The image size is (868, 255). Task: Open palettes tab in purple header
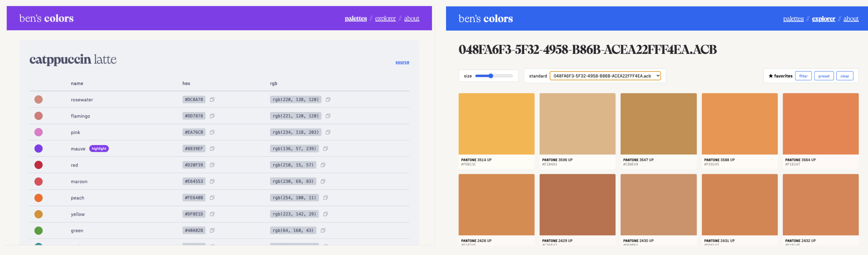tap(356, 19)
